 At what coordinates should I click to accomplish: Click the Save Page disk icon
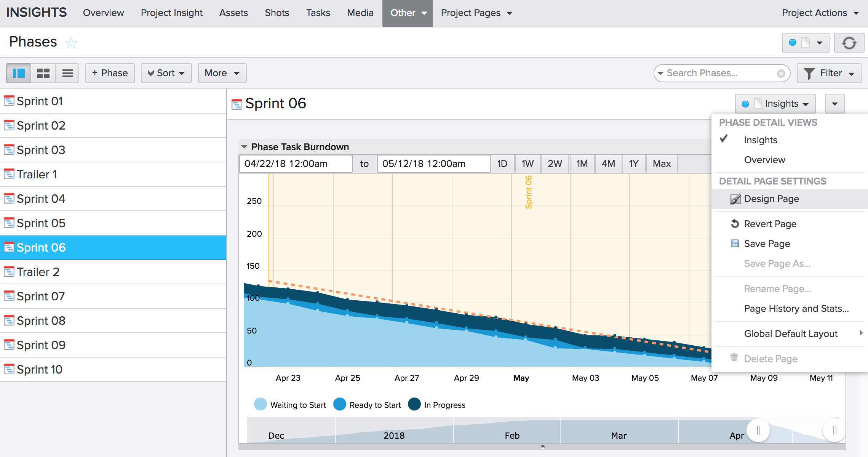(735, 244)
